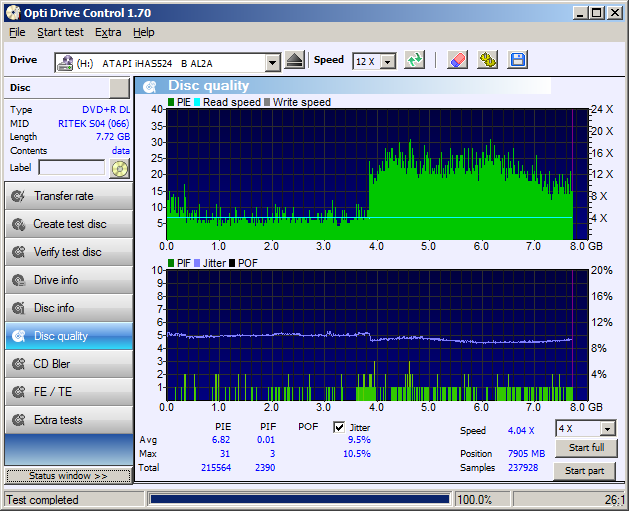Screen dimensions: 629x511
Task: Click the Contents value data
Action: (121, 151)
